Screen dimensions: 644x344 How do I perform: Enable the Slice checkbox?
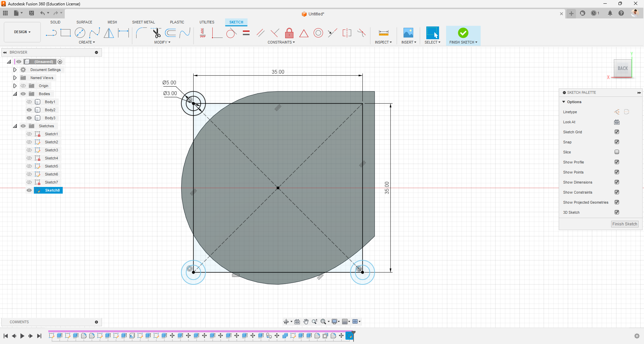[616, 152]
